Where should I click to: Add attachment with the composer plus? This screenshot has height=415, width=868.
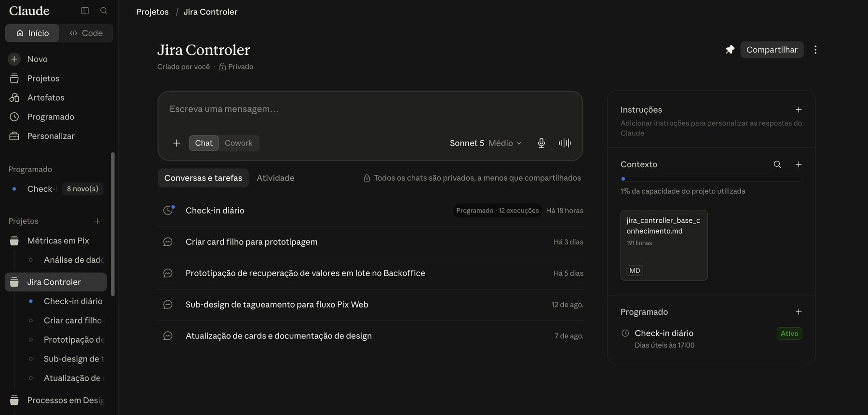(x=176, y=143)
